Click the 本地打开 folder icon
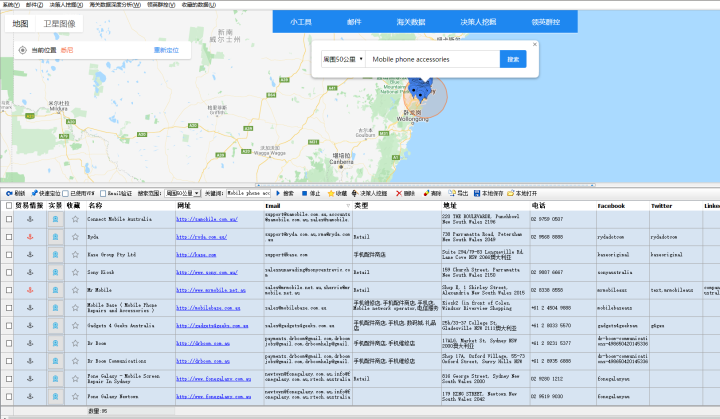The width and height of the screenshot is (720, 419). [511, 193]
